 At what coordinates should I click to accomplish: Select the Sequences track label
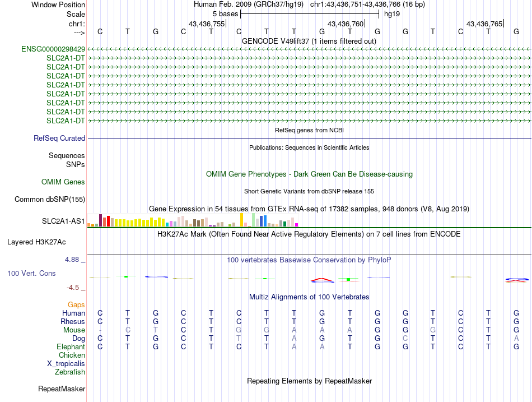click(67, 156)
